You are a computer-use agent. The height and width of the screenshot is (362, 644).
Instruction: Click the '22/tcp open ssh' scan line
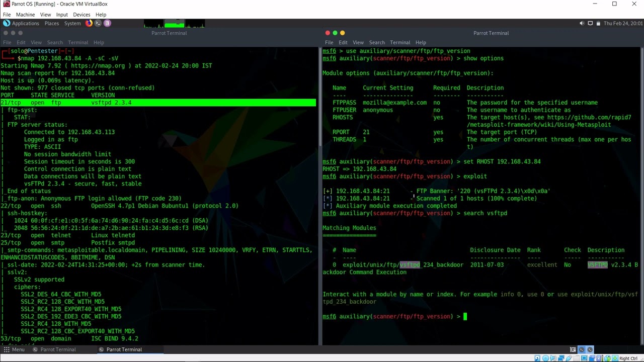(119, 206)
